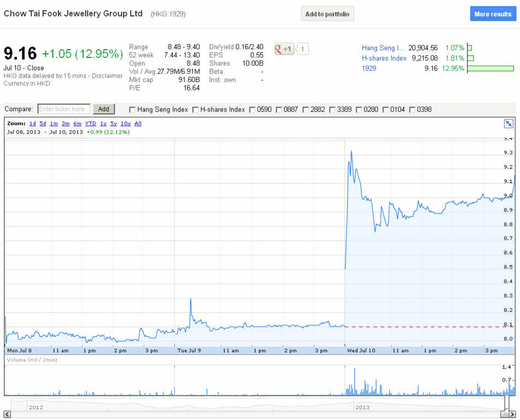Click the right scroll arrow under the timeline

click(x=513, y=413)
